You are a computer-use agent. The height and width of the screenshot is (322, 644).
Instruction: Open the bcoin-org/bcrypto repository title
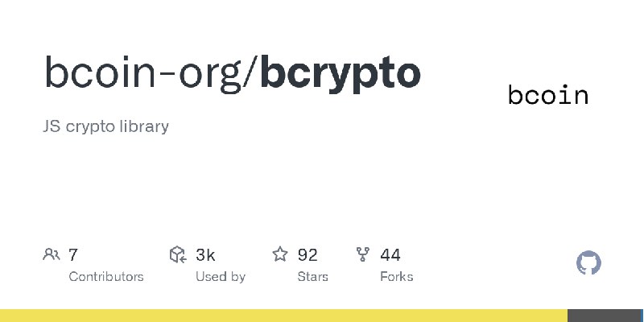(233, 74)
